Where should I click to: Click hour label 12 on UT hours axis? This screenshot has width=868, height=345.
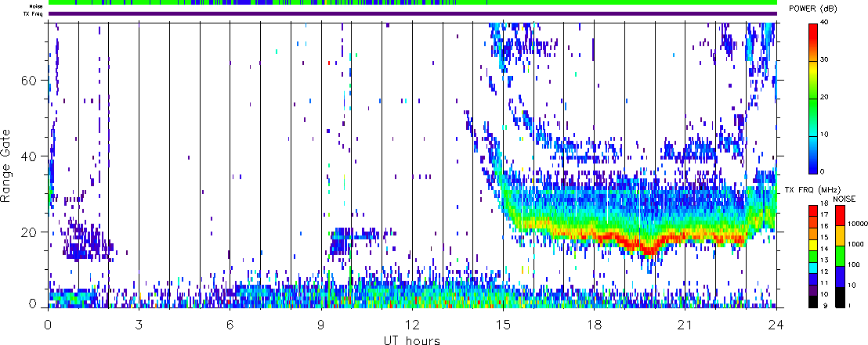[412, 324]
